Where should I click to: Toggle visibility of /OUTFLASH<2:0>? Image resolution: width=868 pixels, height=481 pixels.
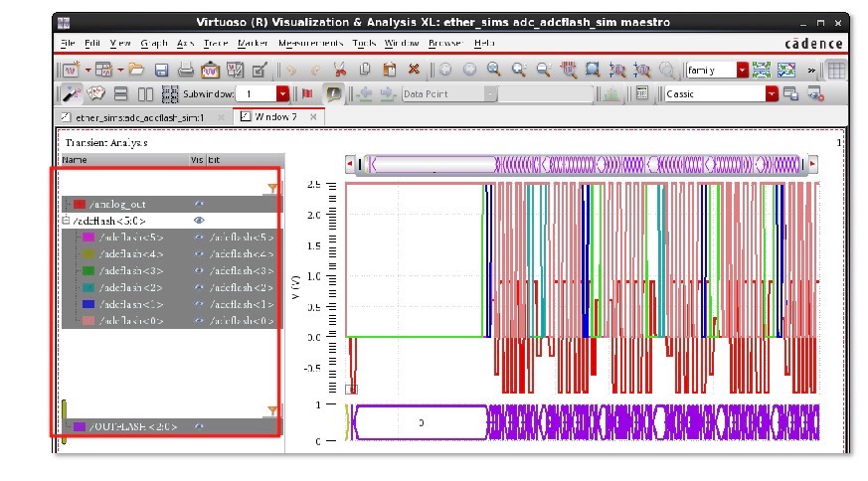(x=199, y=426)
